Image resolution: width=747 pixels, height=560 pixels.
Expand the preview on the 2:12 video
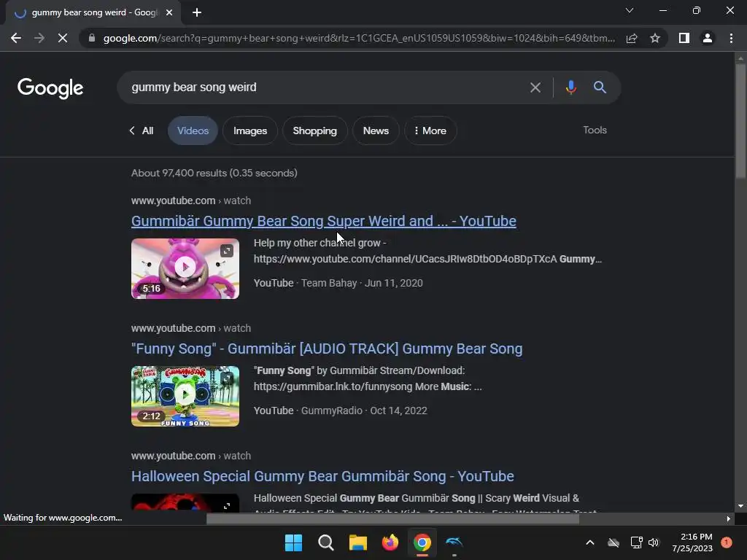pyautogui.click(x=227, y=378)
